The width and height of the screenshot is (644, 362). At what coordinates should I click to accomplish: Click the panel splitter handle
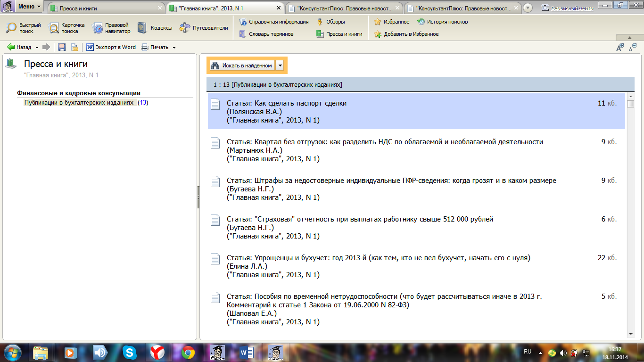point(198,197)
